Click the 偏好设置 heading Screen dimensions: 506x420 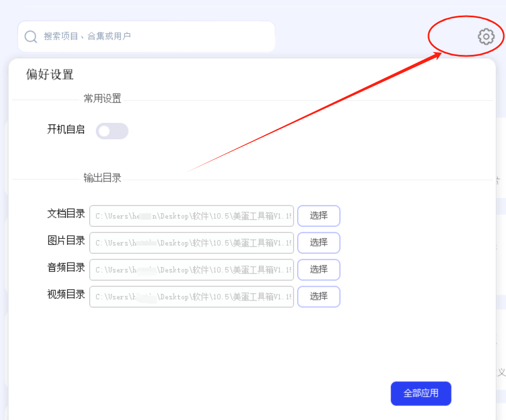pos(50,74)
